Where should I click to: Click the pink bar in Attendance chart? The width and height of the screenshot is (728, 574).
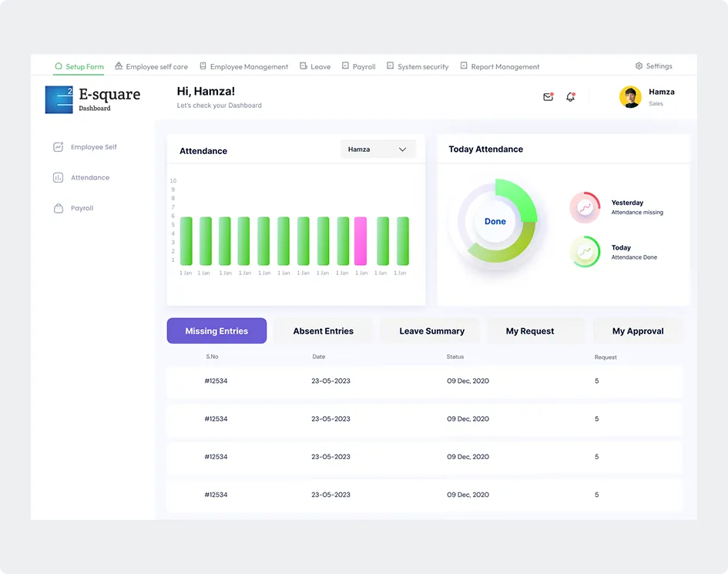361,241
